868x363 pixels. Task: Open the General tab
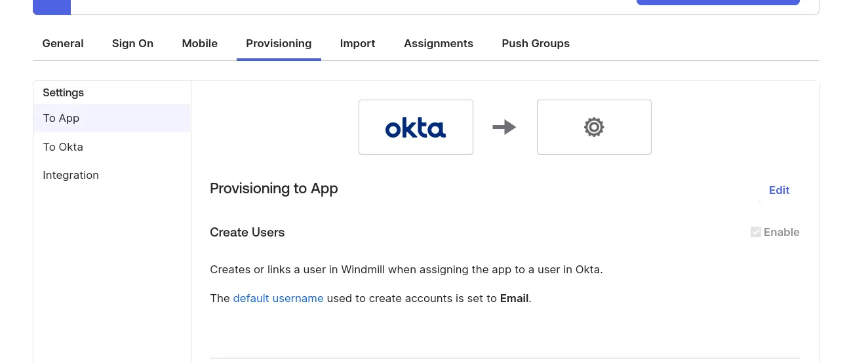click(x=63, y=43)
